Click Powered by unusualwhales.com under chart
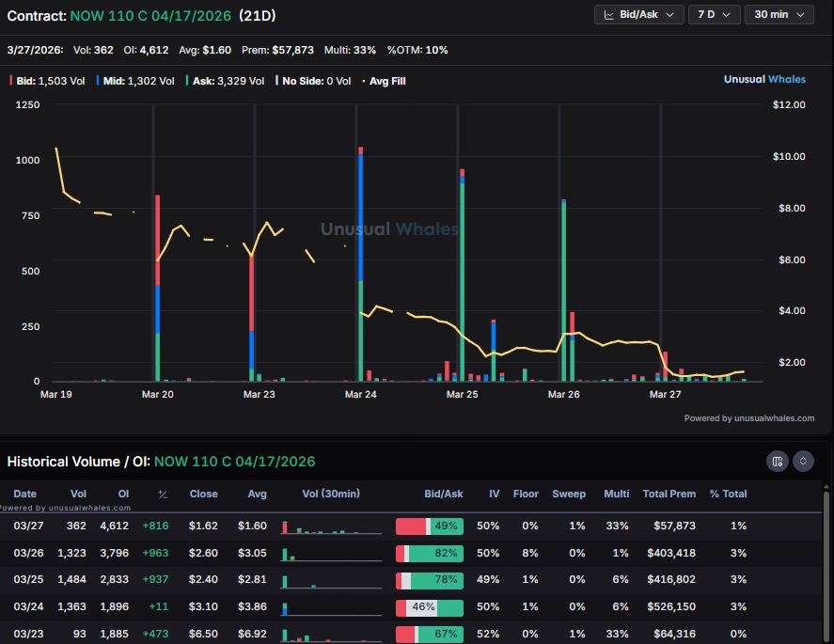Viewport: 834px width, 644px height. coord(748,418)
